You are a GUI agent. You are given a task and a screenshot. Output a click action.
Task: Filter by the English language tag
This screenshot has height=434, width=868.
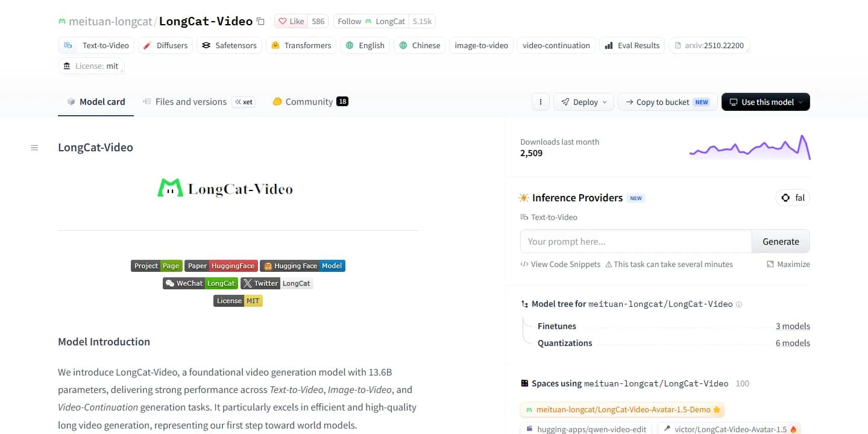click(365, 45)
